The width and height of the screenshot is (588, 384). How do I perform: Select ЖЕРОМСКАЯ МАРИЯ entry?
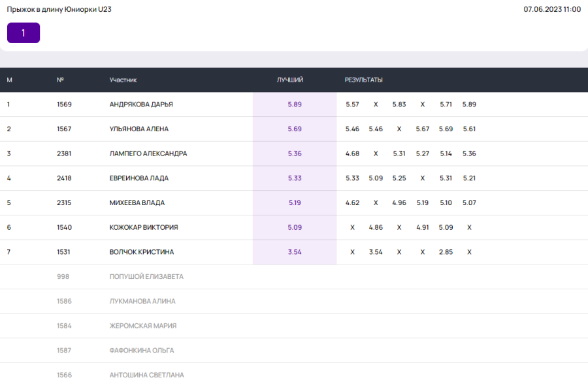[x=143, y=326]
